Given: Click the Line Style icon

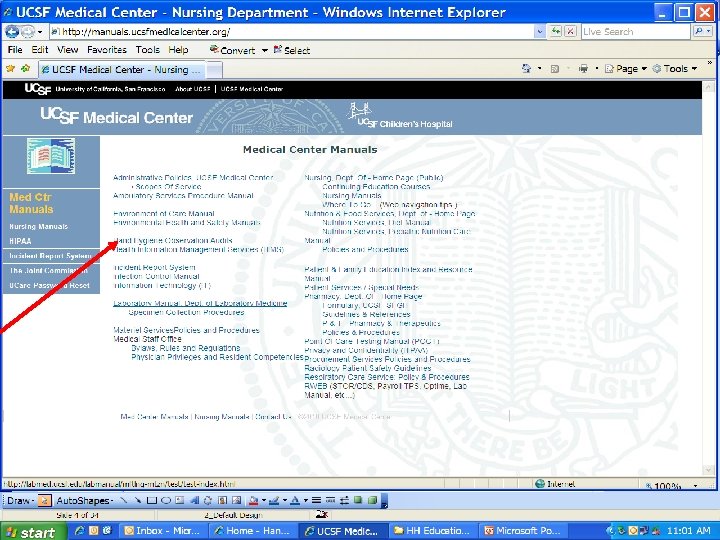Looking at the screenshot, I should [316, 500].
